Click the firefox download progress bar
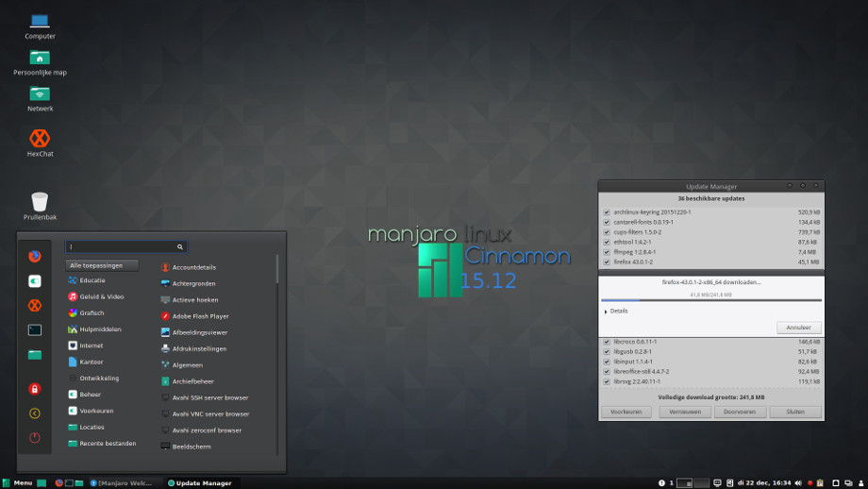Image resolution: width=868 pixels, height=489 pixels. (711, 300)
